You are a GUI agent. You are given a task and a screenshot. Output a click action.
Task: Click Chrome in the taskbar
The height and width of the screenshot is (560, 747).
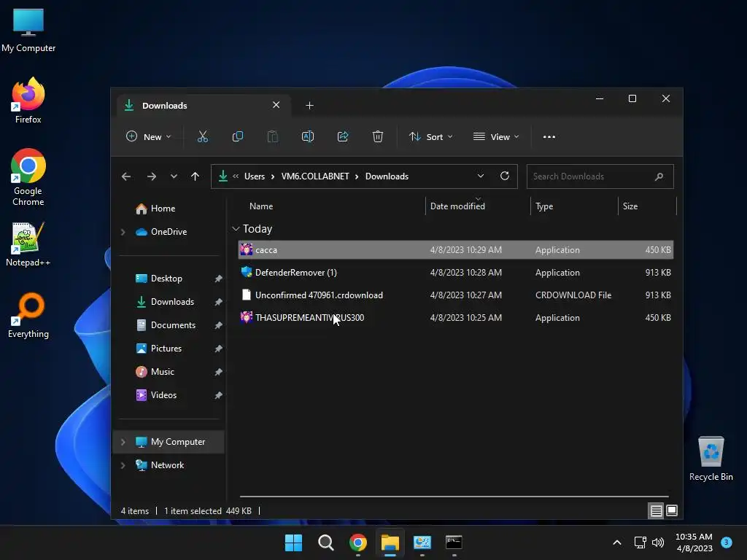click(x=357, y=542)
